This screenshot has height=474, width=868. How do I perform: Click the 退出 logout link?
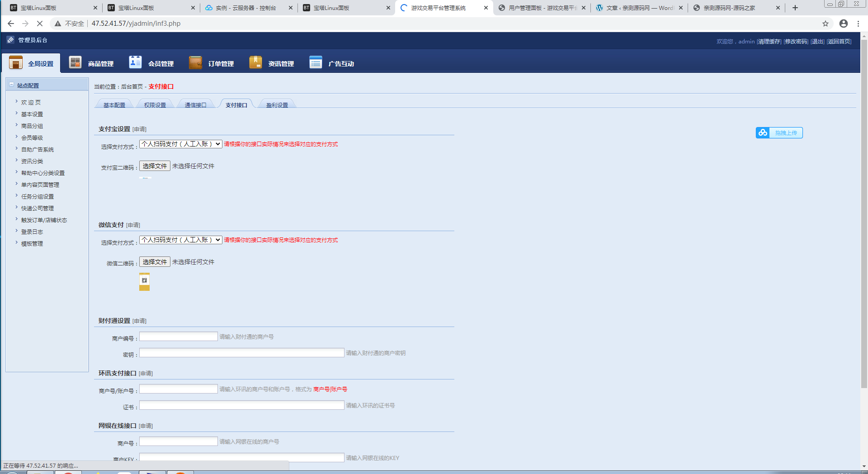click(817, 42)
